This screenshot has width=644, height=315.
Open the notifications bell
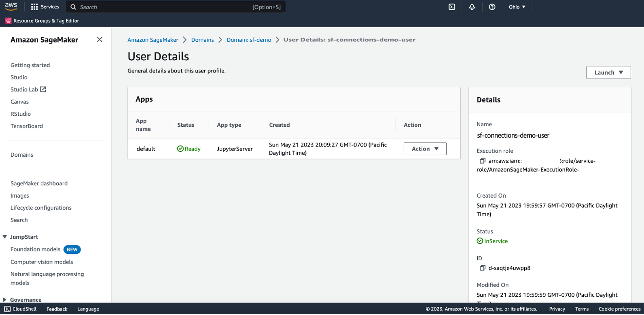click(x=472, y=7)
